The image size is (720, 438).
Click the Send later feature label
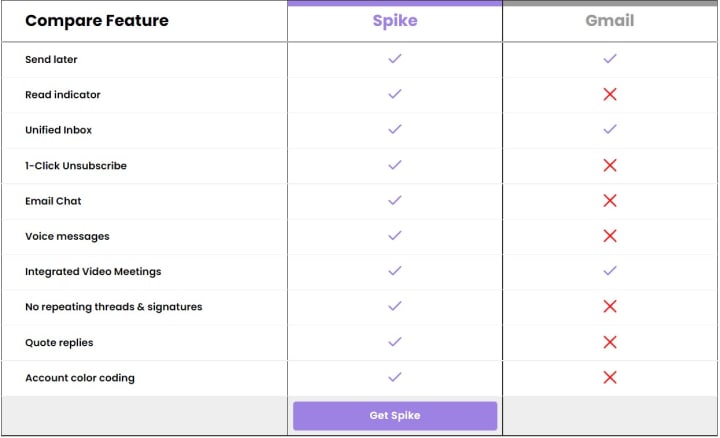pos(51,59)
